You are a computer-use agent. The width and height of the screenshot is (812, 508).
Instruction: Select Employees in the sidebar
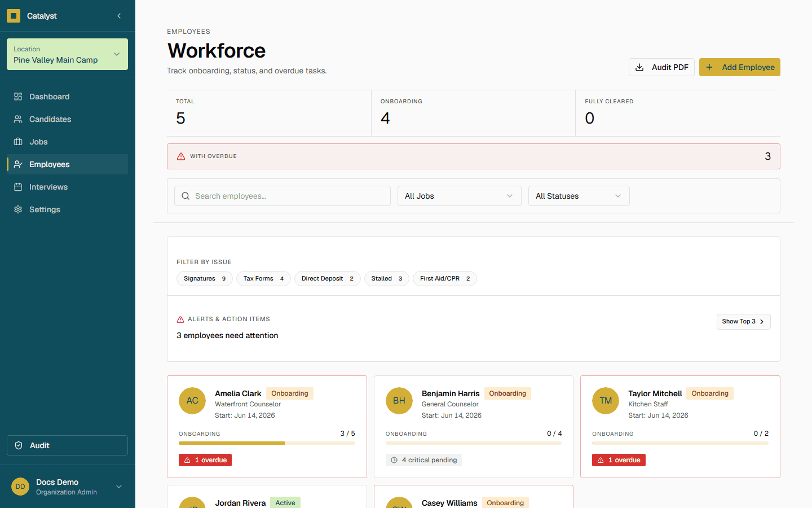[67, 164]
